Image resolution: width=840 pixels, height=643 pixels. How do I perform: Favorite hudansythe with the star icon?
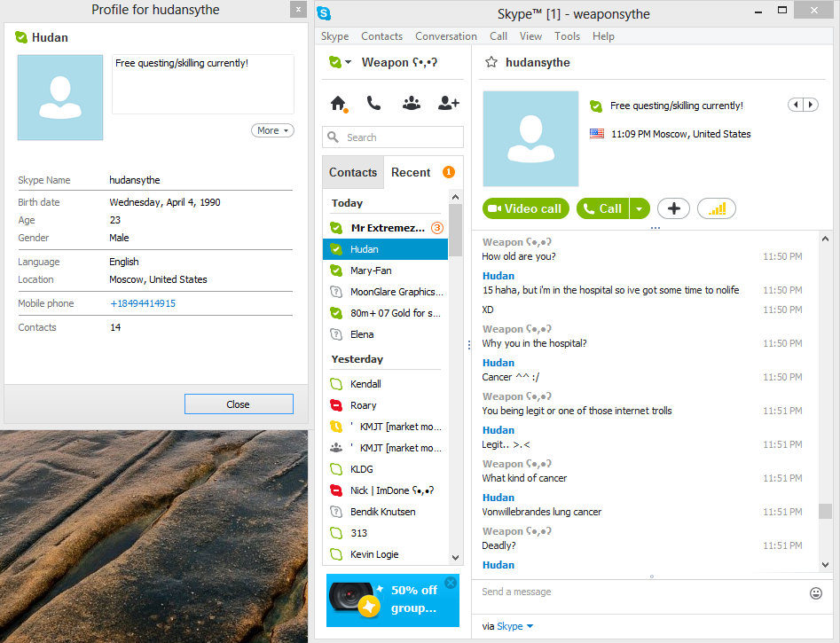click(491, 62)
